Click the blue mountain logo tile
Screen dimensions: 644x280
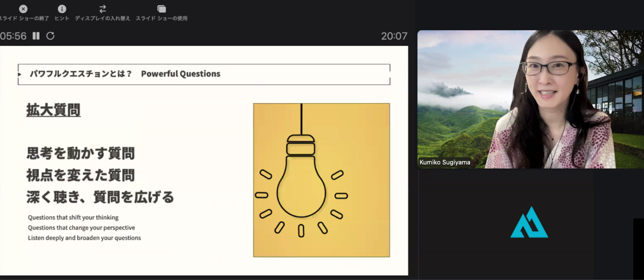(529, 222)
